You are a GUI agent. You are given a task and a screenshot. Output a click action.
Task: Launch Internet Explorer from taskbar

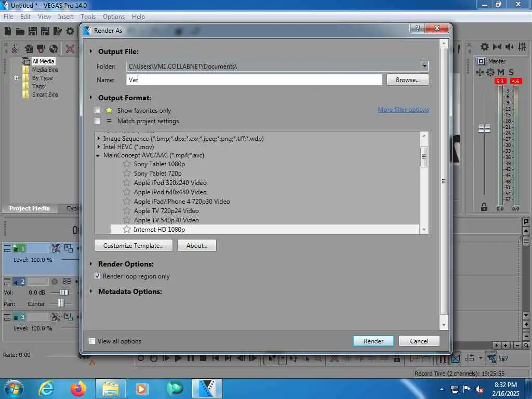46,389
